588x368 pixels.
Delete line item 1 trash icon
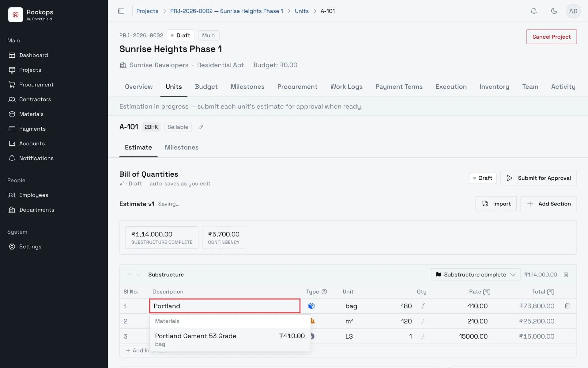pyautogui.click(x=567, y=306)
